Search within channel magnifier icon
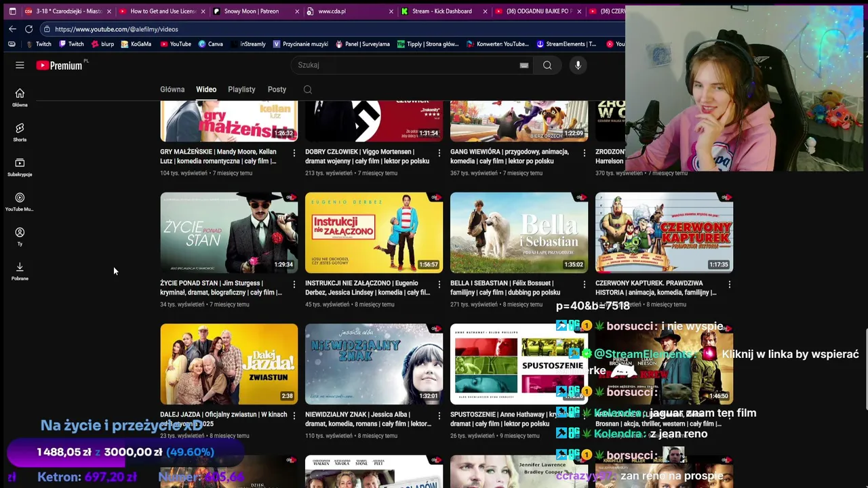 (x=308, y=89)
